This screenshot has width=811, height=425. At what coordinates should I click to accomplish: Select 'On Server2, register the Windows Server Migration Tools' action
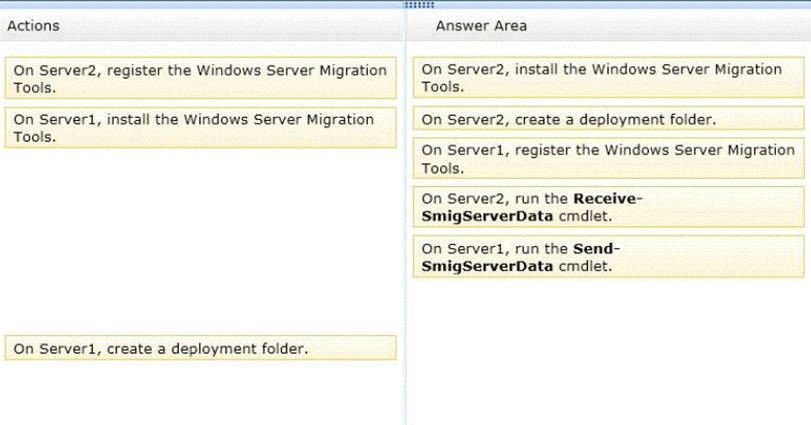[x=200, y=78]
